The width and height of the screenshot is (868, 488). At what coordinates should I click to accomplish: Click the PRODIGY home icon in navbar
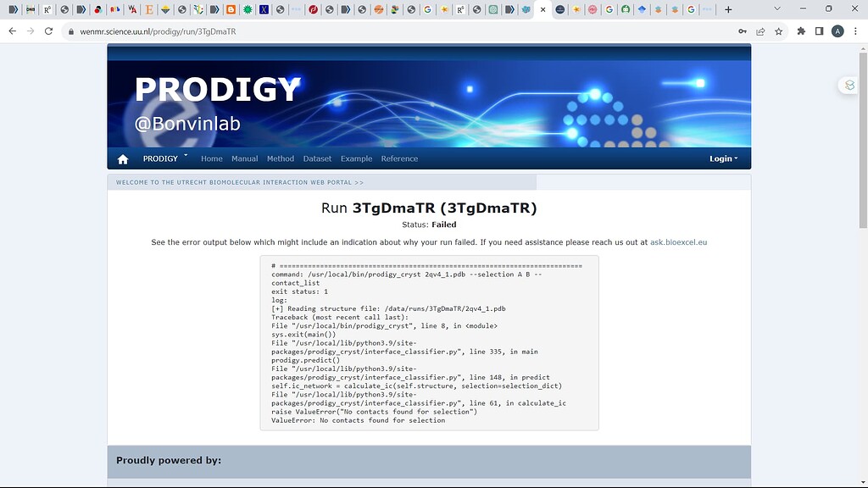[122, 158]
